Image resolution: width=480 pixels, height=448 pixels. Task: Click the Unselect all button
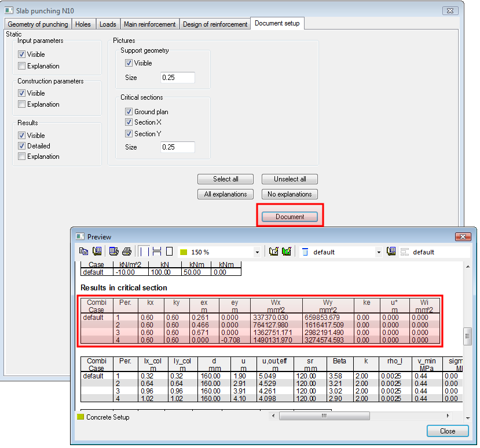point(290,179)
